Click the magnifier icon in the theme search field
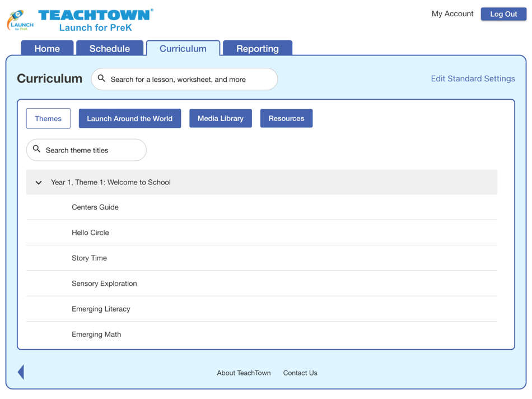Viewport: 532px width, 399px height. click(x=36, y=149)
